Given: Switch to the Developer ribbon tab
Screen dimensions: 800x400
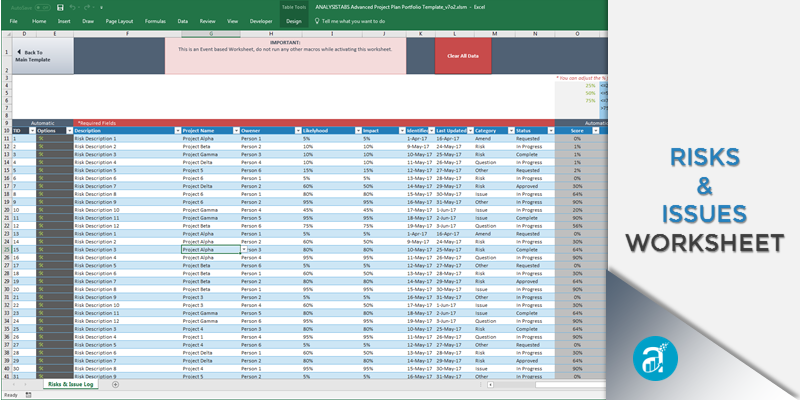Looking at the screenshot, I should 260,20.
